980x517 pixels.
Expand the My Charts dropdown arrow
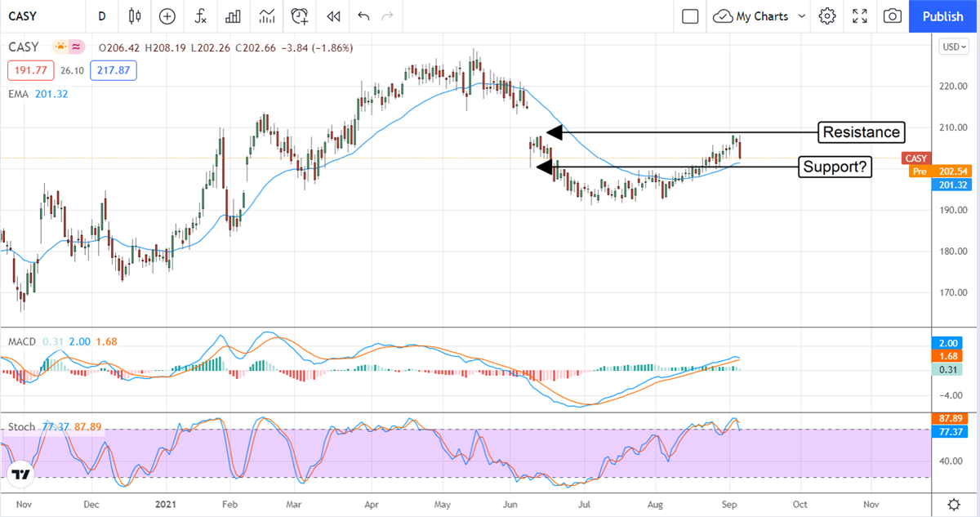click(801, 16)
